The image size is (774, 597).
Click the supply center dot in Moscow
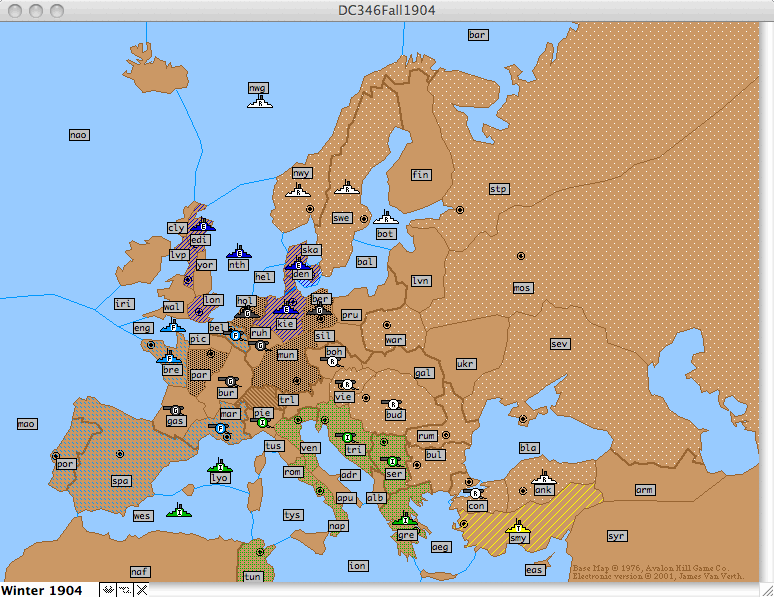(521, 256)
